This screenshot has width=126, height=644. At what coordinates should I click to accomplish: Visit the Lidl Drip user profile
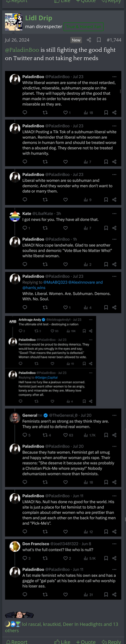pyautogui.click(x=39, y=18)
